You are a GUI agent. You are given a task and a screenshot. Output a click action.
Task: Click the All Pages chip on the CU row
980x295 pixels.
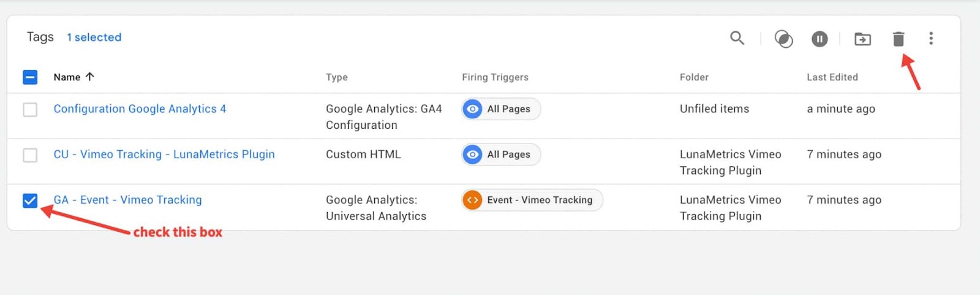point(501,155)
